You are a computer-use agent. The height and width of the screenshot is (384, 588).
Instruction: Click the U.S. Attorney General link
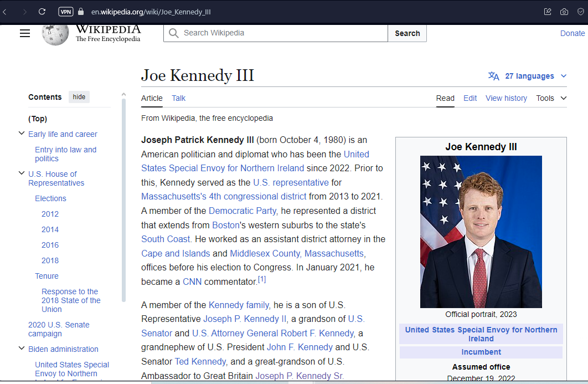point(235,333)
